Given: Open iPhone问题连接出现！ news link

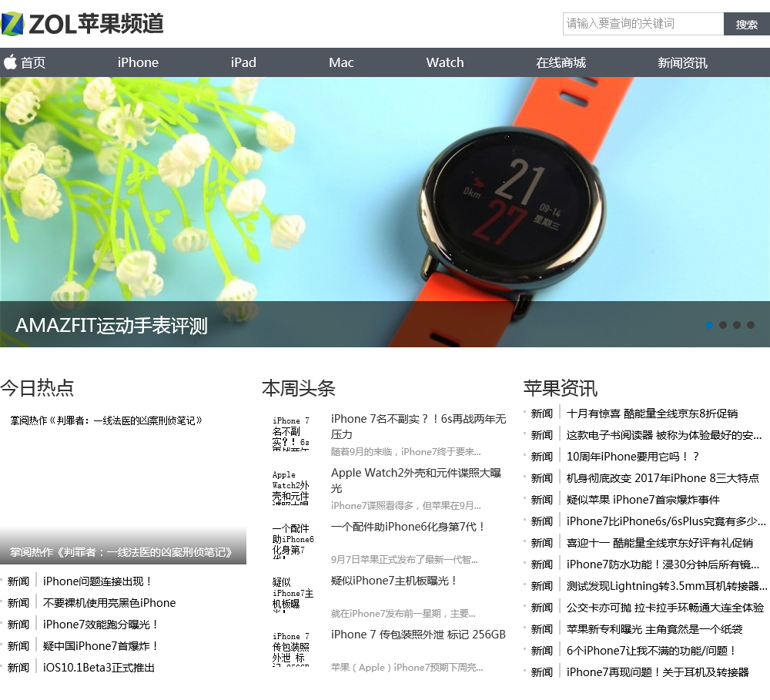Looking at the screenshot, I should point(97,581).
